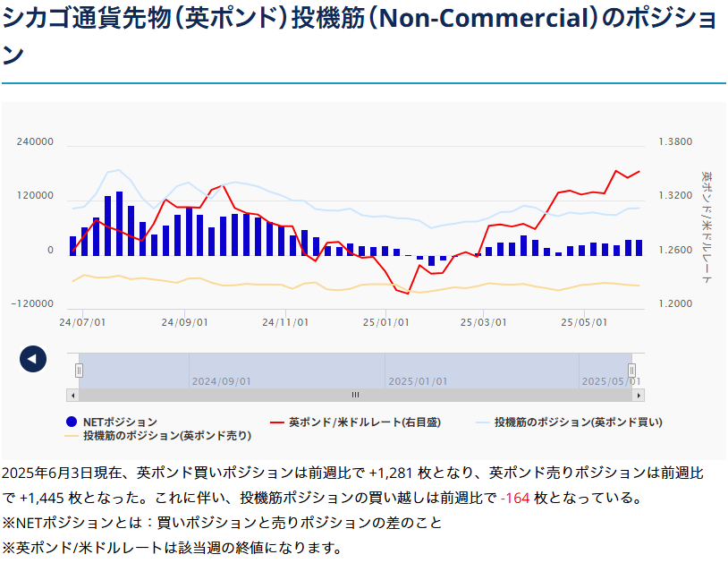Click the left range selector handle
Image resolution: width=728 pixels, height=563 pixels.
click(79, 371)
